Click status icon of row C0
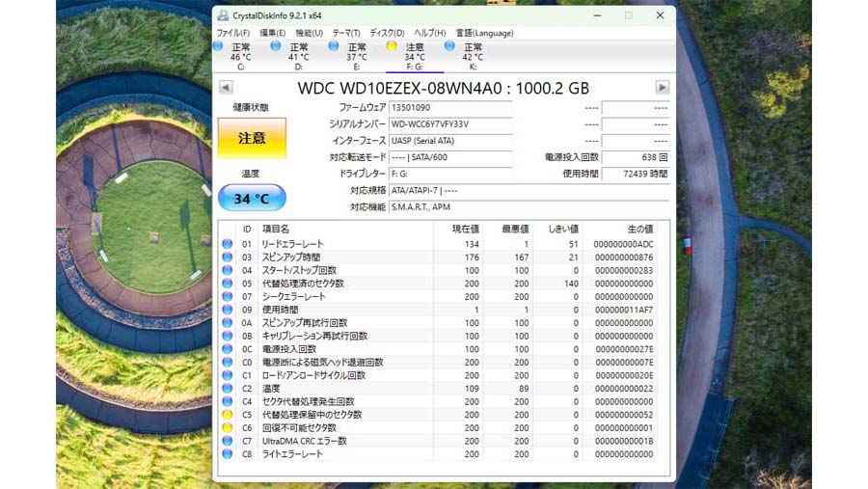The image size is (868, 489). pyautogui.click(x=227, y=363)
